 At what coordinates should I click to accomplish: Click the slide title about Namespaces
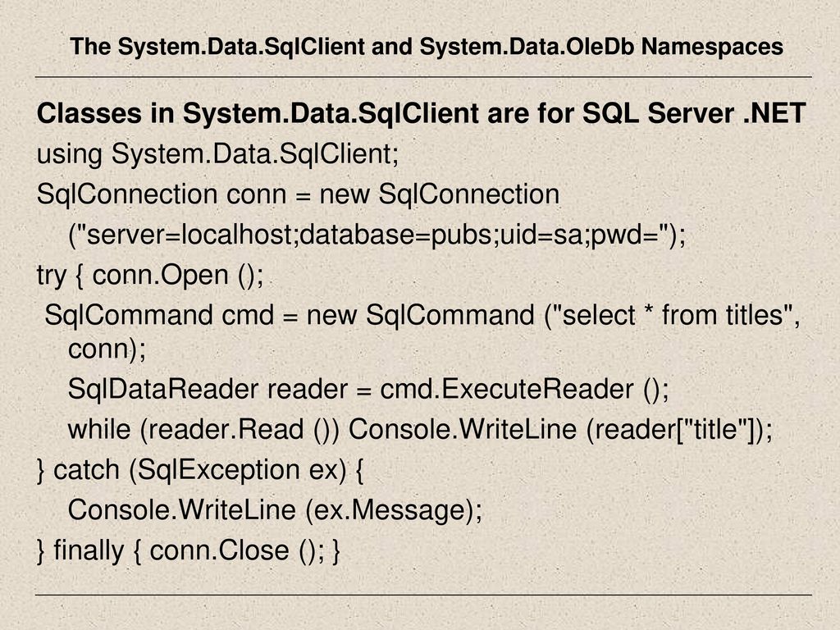click(x=427, y=47)
